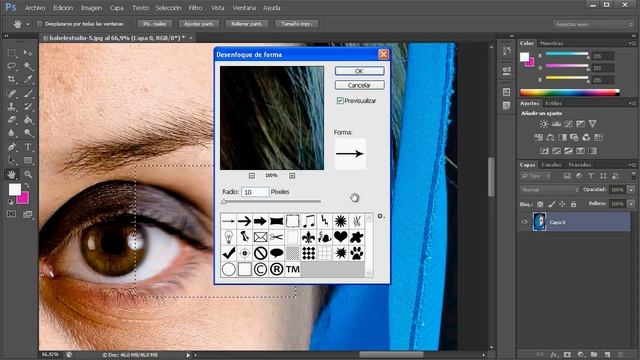Open the Color panel options menu

click(631, 43)
